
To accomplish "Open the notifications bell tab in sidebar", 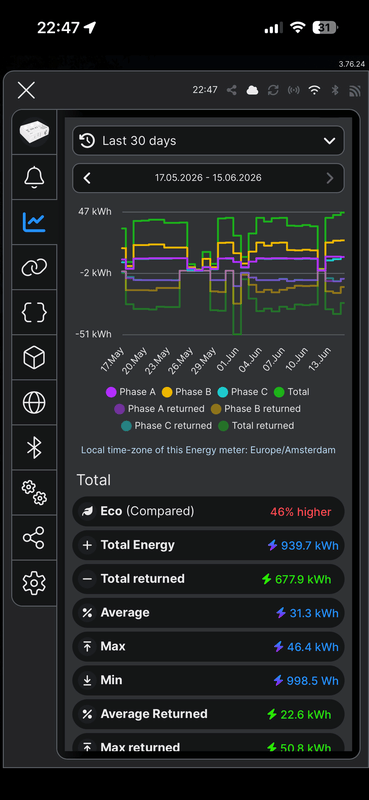I will pyautogui.click(x=34, y=177).
